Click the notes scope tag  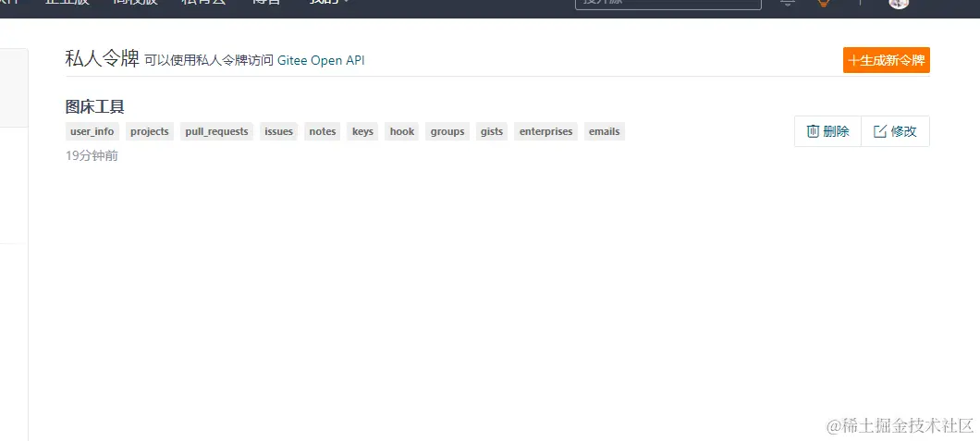(323, 131)
